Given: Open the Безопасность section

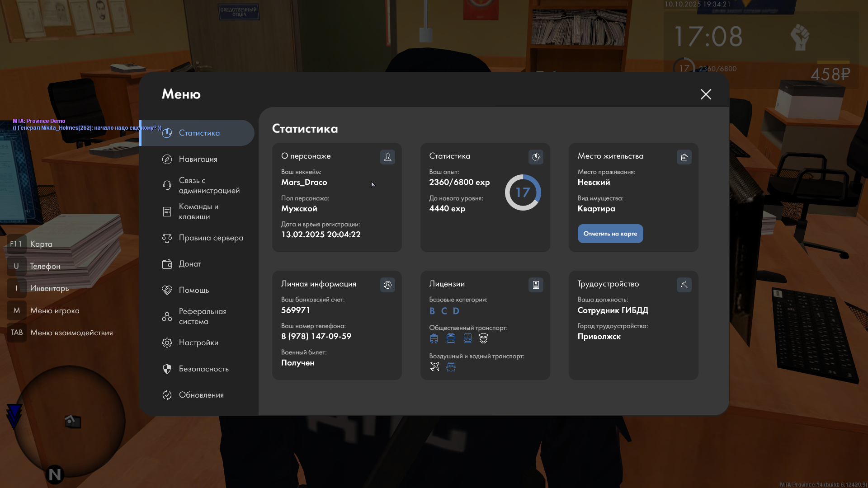Looking at the screenshot, I should point(203,369).
